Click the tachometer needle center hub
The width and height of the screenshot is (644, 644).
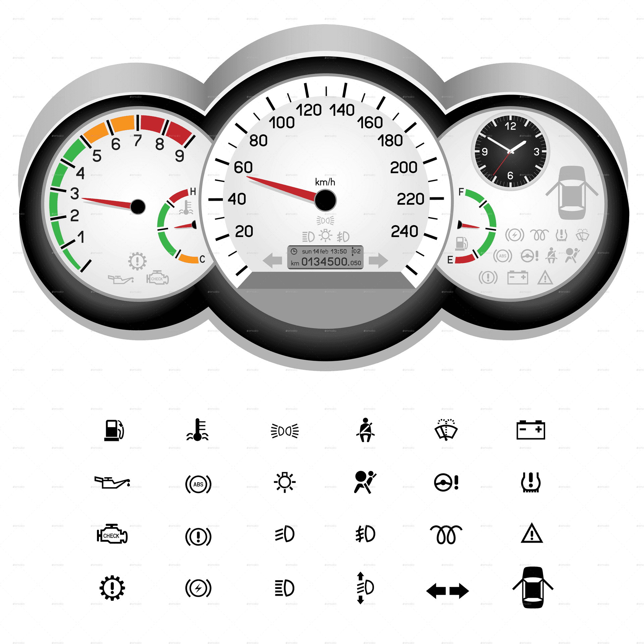(x=138, y=207)
